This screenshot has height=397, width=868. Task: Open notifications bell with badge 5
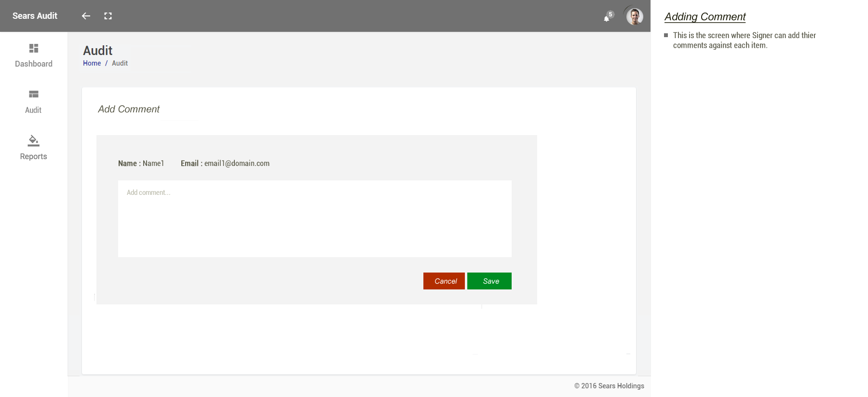click(x=608, y=17)
